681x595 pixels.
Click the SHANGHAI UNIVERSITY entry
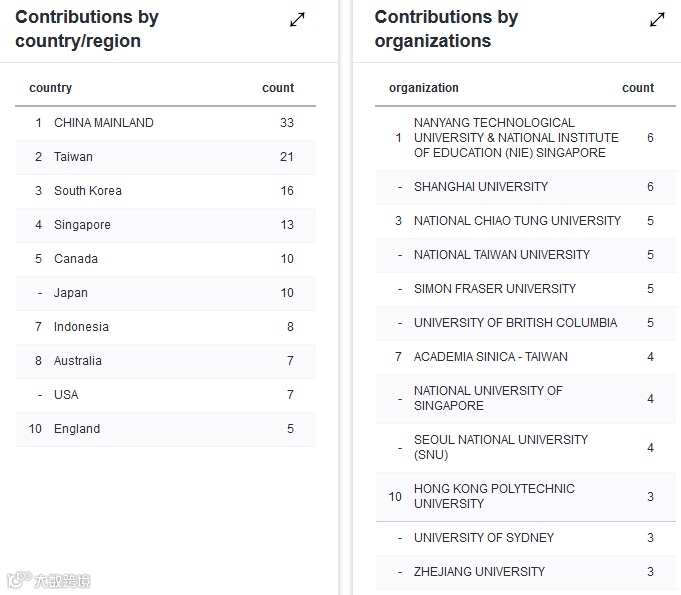click(481, 187)
